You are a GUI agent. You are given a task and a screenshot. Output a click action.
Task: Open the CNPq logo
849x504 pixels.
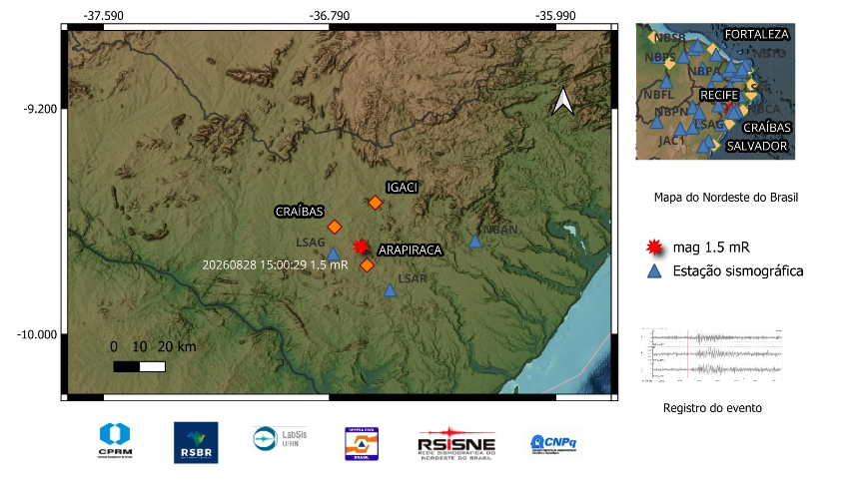pos(553,443)
